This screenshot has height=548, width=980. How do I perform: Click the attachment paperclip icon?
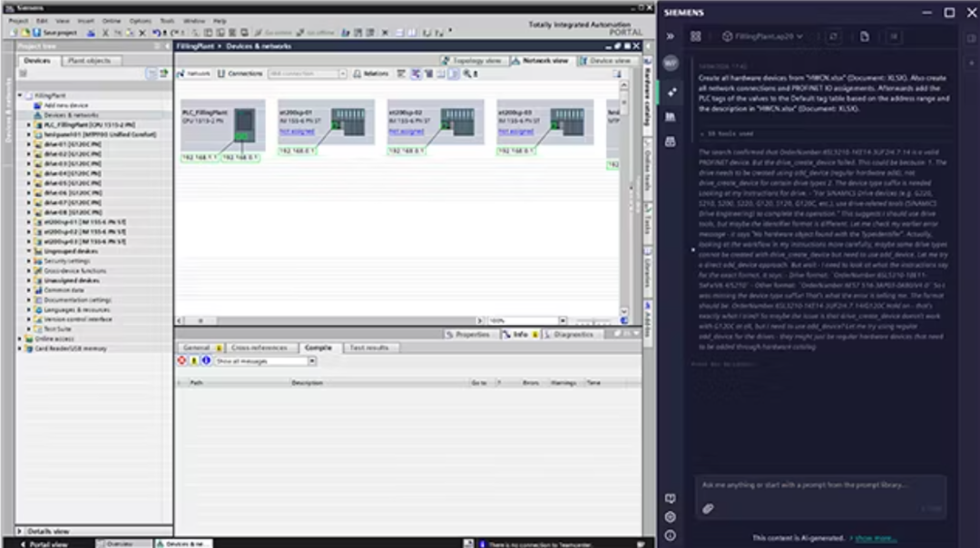[x=708, y=509]
